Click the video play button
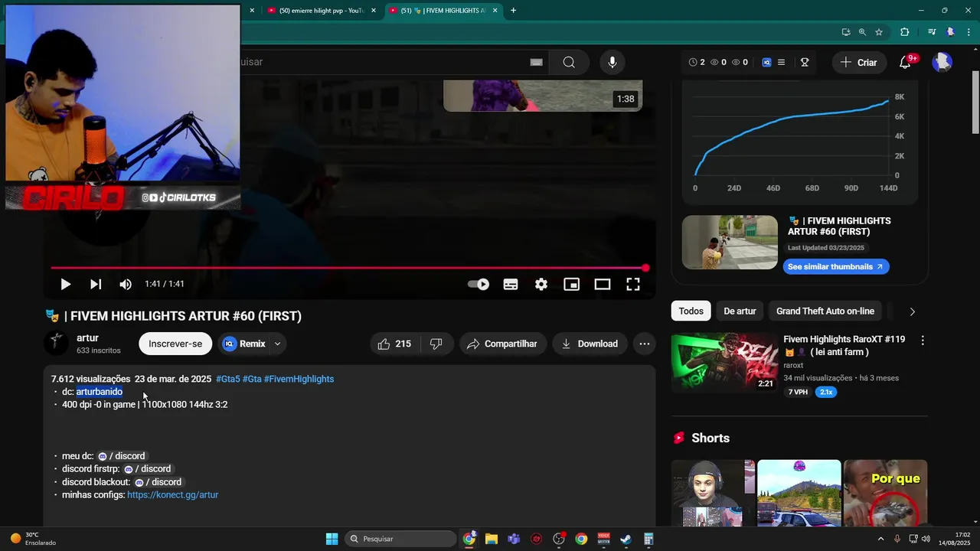This screenshot has height=551, width=980. [x=65, y=284]
